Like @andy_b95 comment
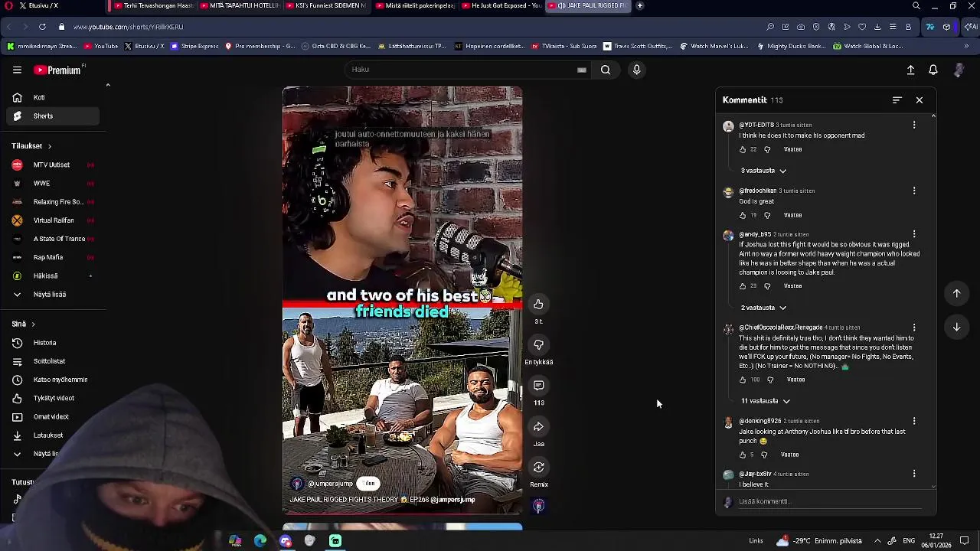The height and width of the screenshot is (551, 980). pyautogui.click(x=743, y=286)
